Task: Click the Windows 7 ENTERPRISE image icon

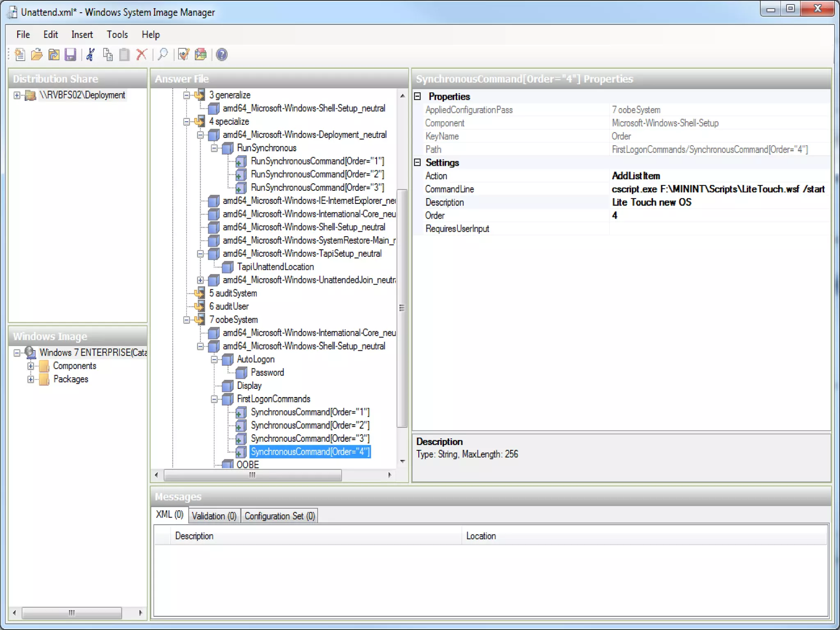Action: (30, 352)
